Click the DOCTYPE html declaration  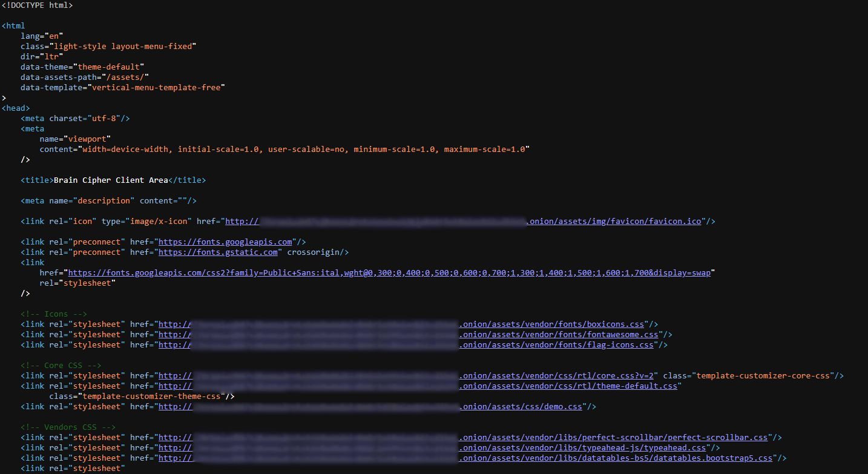tap(36, 5)
